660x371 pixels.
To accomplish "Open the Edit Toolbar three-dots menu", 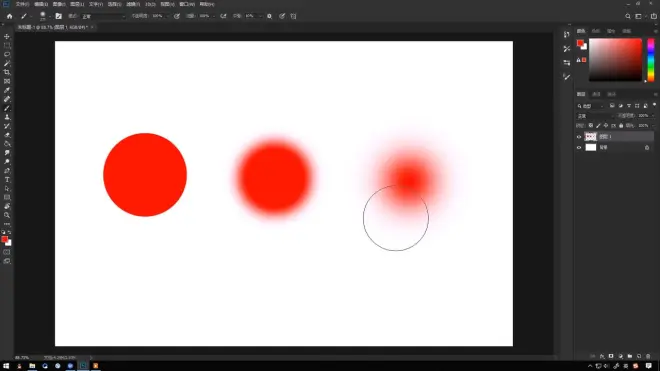I will 7,224.
